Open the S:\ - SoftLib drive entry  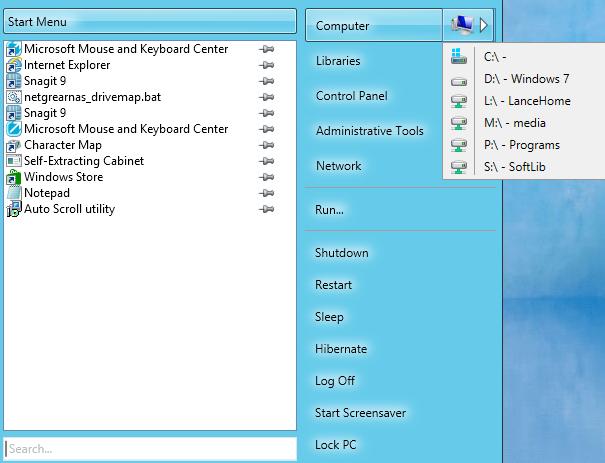(x=515, y=167)
